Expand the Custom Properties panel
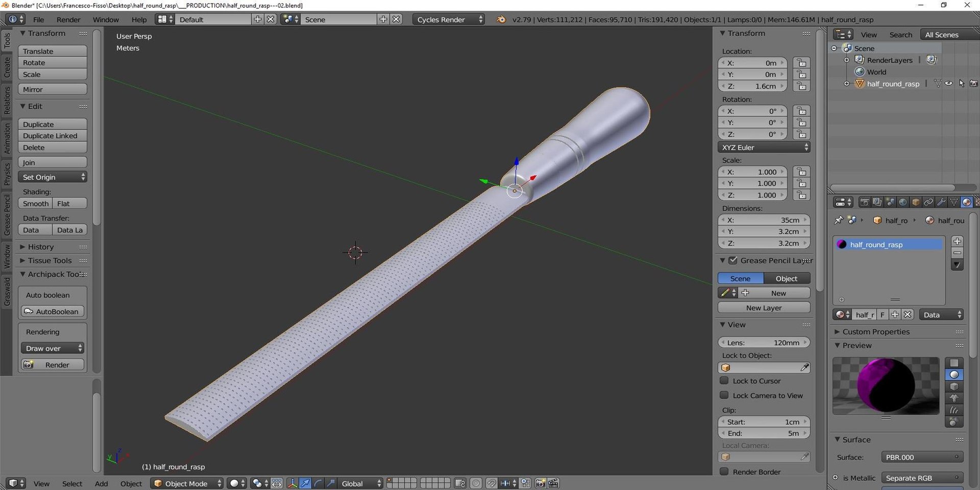This screenshot has height=490, width=980. pyautogui.click(x=876, y=331)
